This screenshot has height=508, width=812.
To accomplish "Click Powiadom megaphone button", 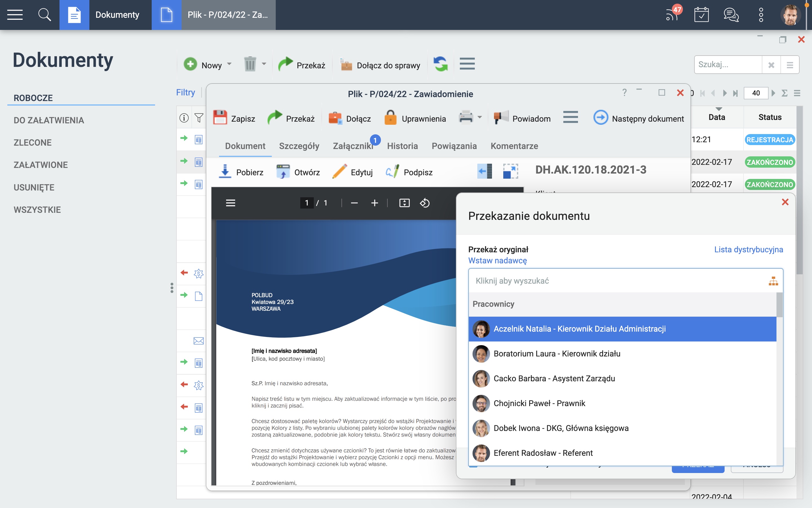I will click(x=522, y=118).
